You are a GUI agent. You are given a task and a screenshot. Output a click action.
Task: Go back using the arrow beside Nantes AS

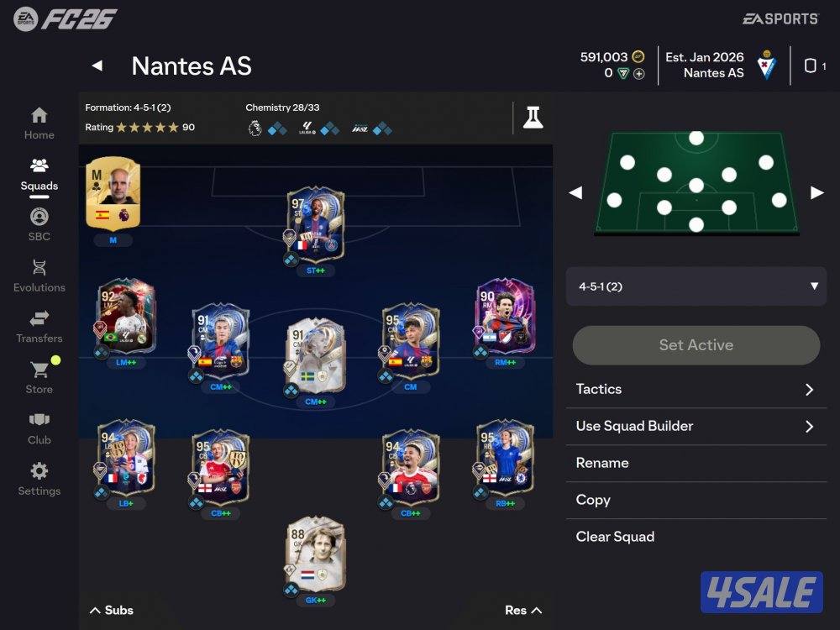click(x=97, y=66)
